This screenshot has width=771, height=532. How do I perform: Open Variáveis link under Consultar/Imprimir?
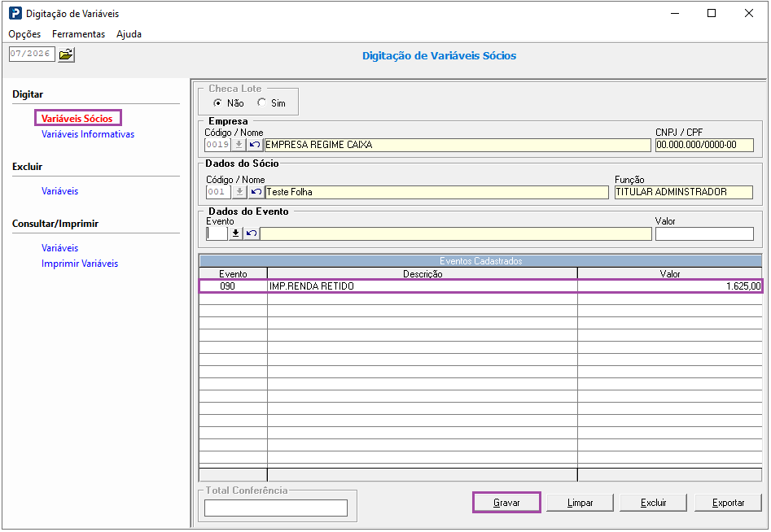click(x=60, y=248)
